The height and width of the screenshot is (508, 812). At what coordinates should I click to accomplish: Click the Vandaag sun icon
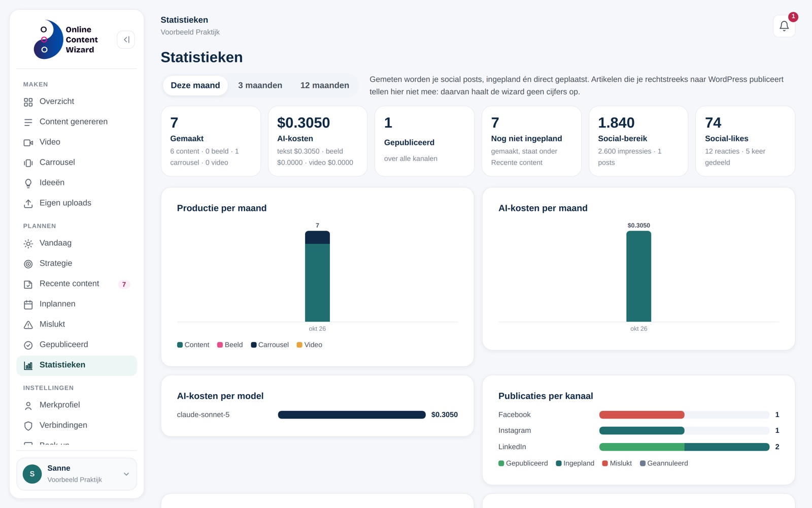(28, 244)
